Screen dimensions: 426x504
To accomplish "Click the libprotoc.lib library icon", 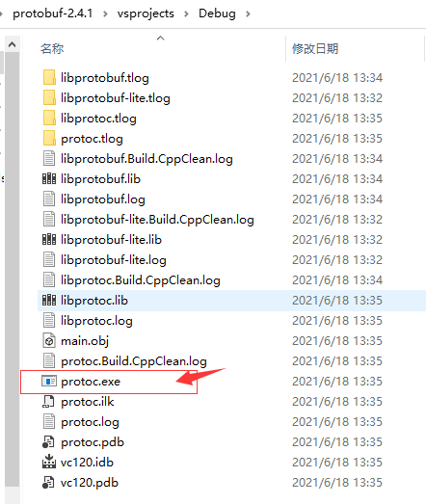I will (49, 301).
